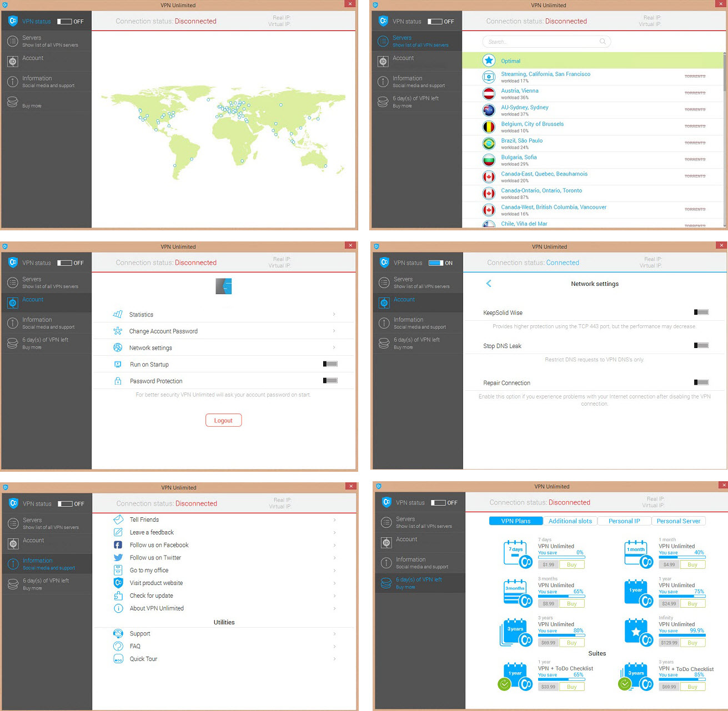The width and height of the screenshot is (728, 711).
Task: Click Buy next to the $129.99 Infinity plan
Action: click(692, 643)
